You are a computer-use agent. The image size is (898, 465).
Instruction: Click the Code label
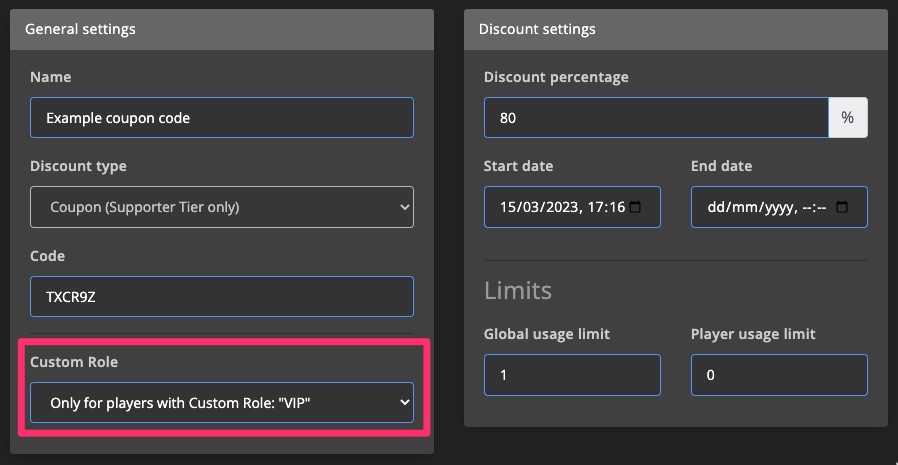(x=48, y=256)
